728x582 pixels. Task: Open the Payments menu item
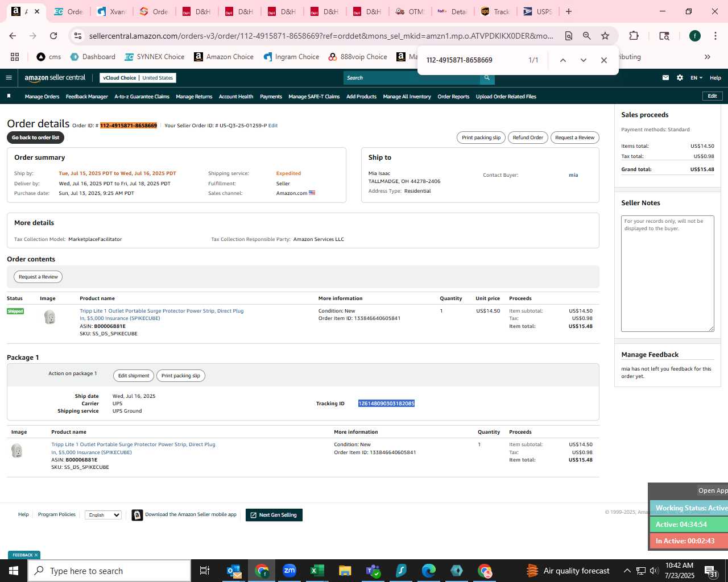click(x=271, y=97)
